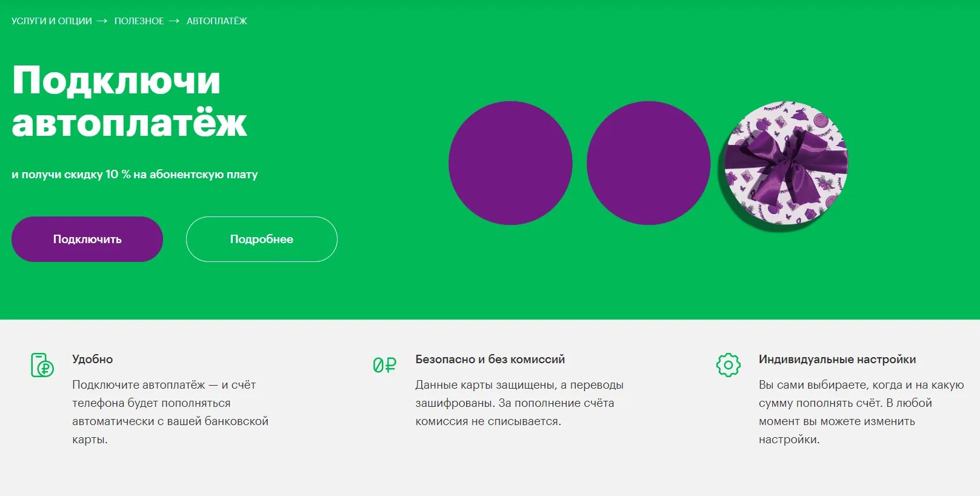
Task: Click the settings gear icon
Action: (x=728, y=365)
